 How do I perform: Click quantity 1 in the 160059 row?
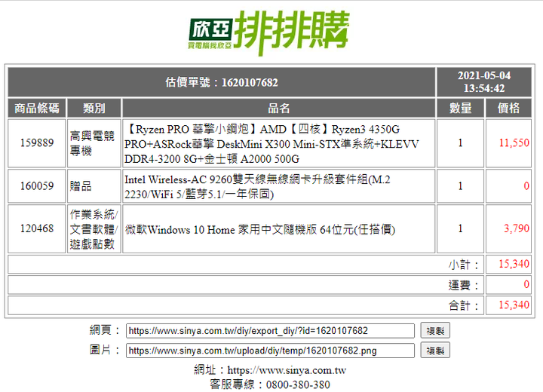(460, 186)
